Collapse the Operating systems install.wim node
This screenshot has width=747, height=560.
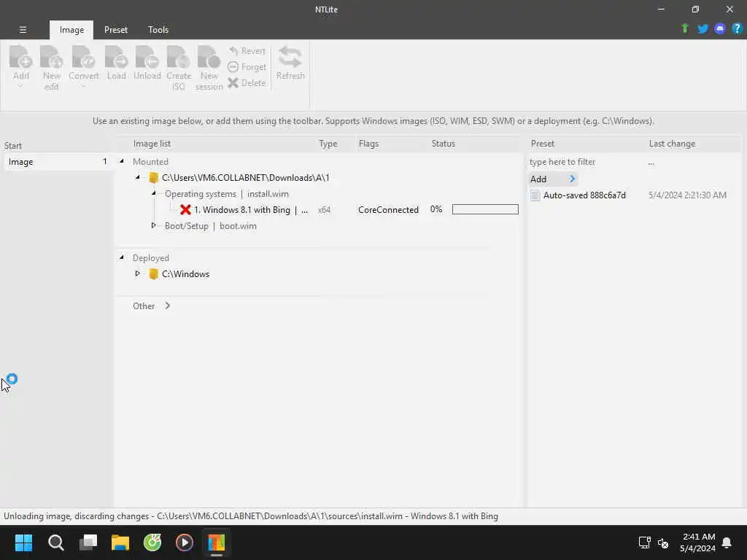point(153,193)
